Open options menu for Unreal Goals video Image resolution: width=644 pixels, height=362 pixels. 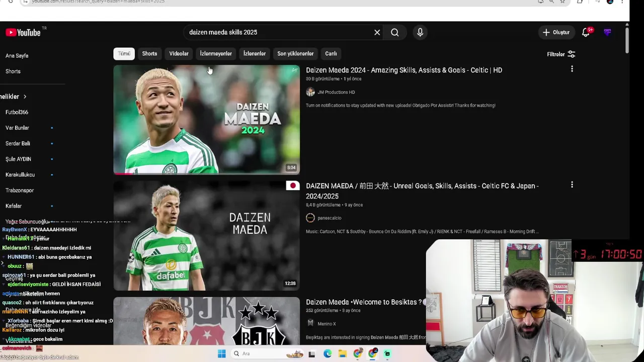[572, 185]
